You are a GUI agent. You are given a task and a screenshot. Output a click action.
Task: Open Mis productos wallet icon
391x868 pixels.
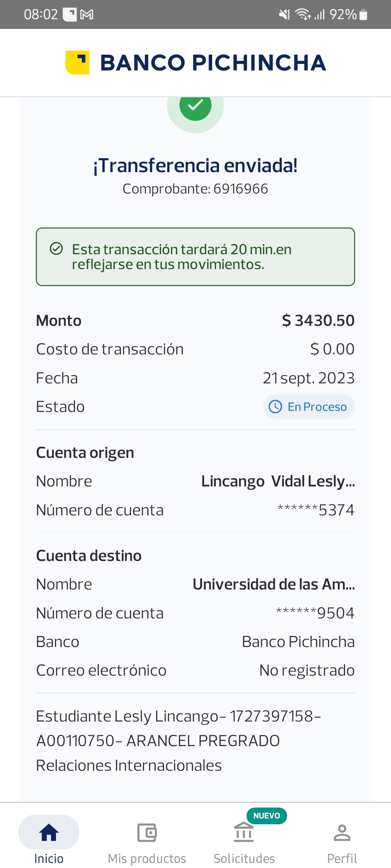pos(147,833)
